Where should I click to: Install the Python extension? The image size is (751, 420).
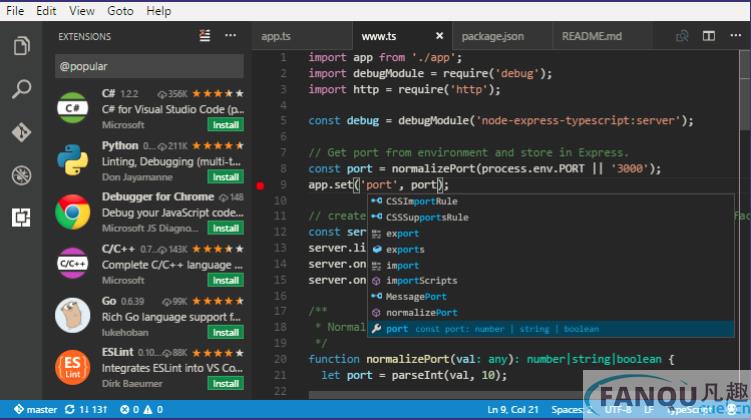pos(226,177)
